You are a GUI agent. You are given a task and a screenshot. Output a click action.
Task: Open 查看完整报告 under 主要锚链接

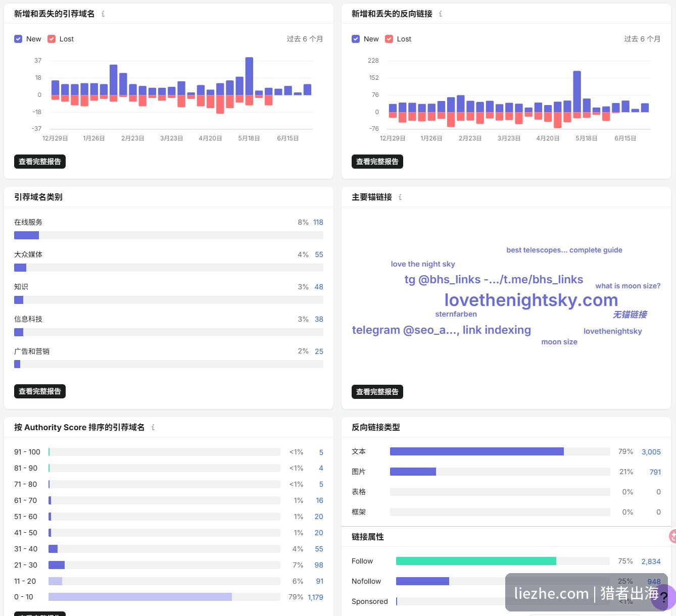point(377,392)
